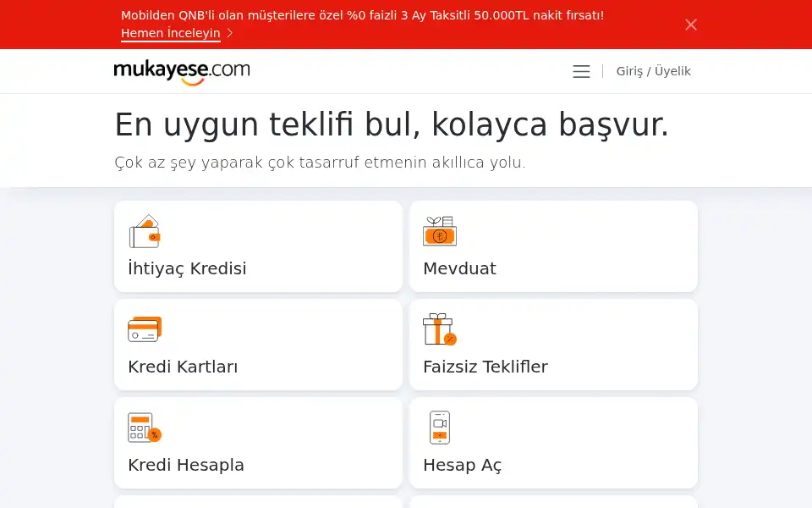Click the chevron next to Hemen İnceleyin

click(x=229, y=33)
